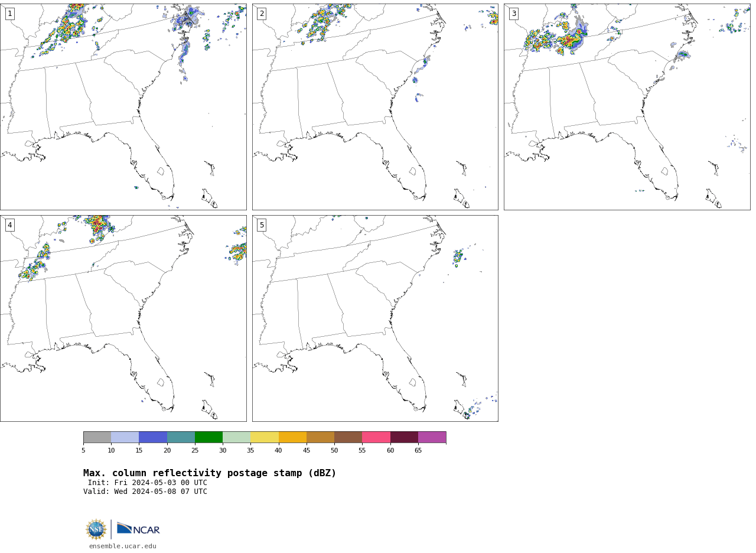
Task: Click the tan 45-50 dBZ swatch
Action: (x=320, y=437)
